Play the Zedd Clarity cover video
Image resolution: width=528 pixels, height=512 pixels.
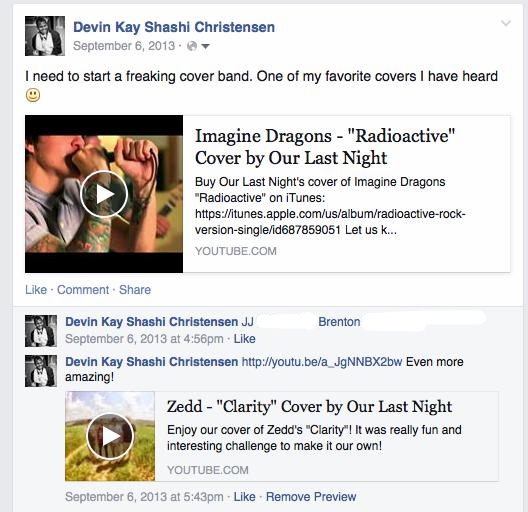(110, 437)
